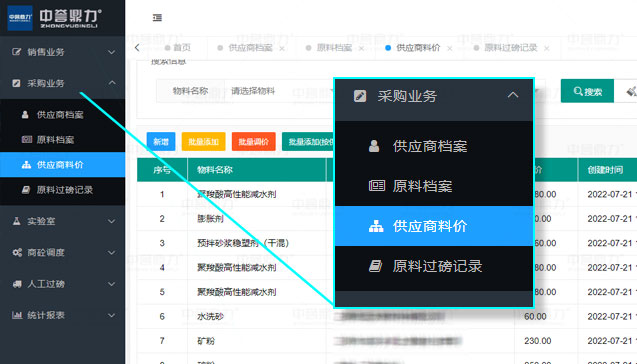
Task: Click the green 搜索 search button
Action: (587, 91)
